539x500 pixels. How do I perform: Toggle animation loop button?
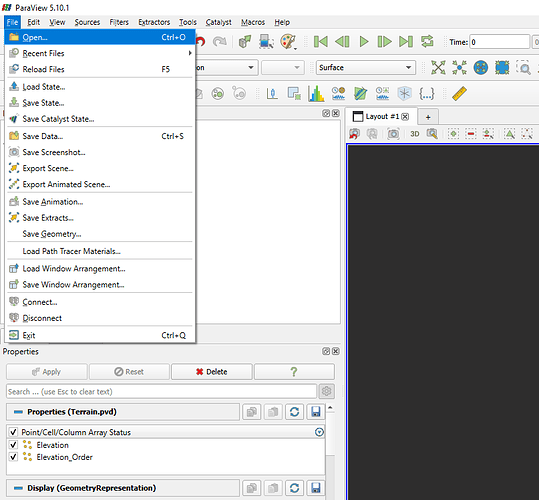click(x=427, y=42)
